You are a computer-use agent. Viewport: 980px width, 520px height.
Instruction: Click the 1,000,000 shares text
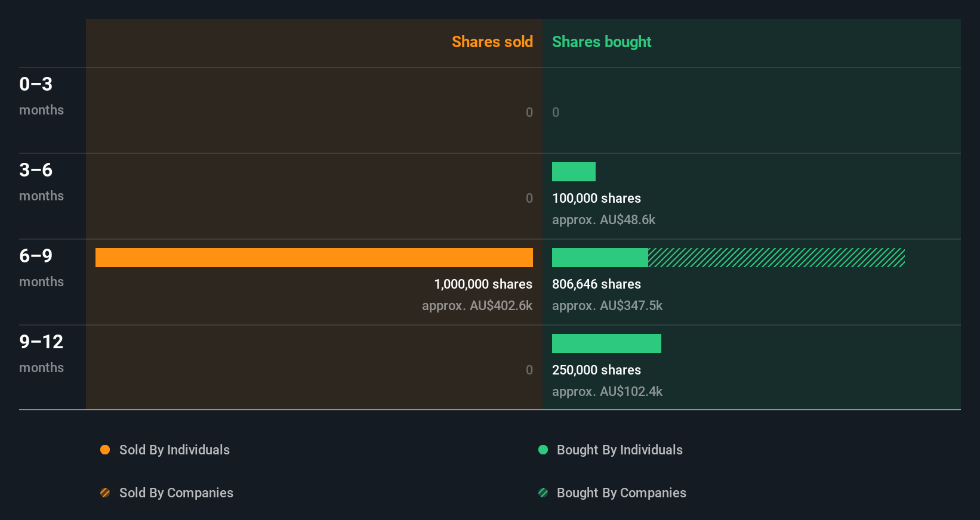[x=483, y=284]
